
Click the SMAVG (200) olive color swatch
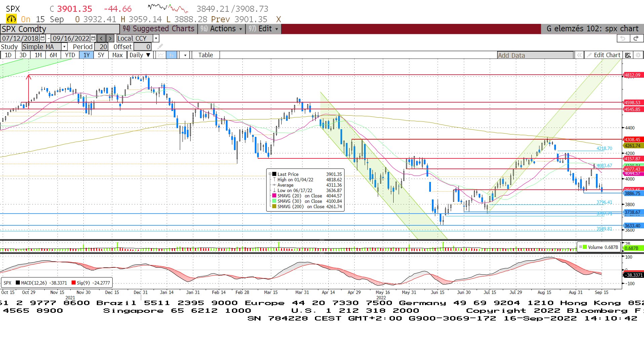(274, 207)
